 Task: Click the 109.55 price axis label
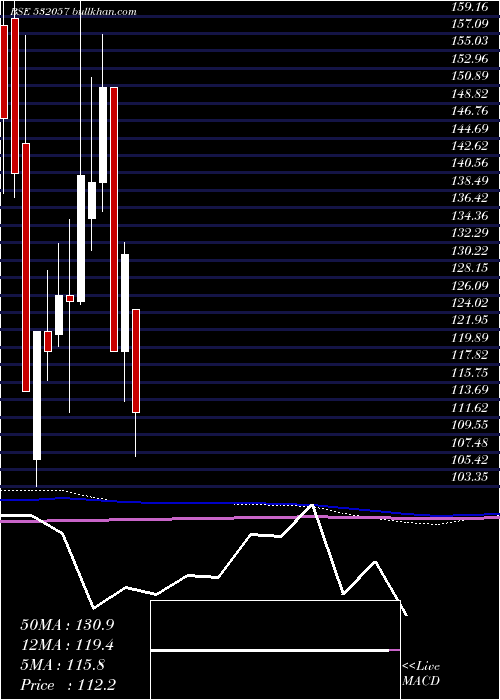pos(469,425)
